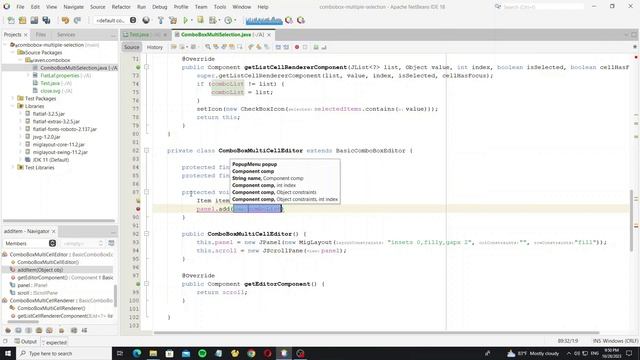Switch the editor to Source view
Screen dimensions: 640x360
pos(131,47)
